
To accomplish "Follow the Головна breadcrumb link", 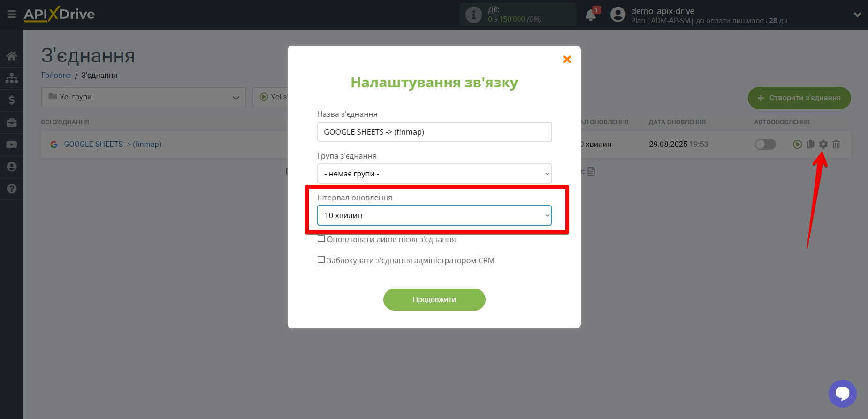I will coord(56,75).
